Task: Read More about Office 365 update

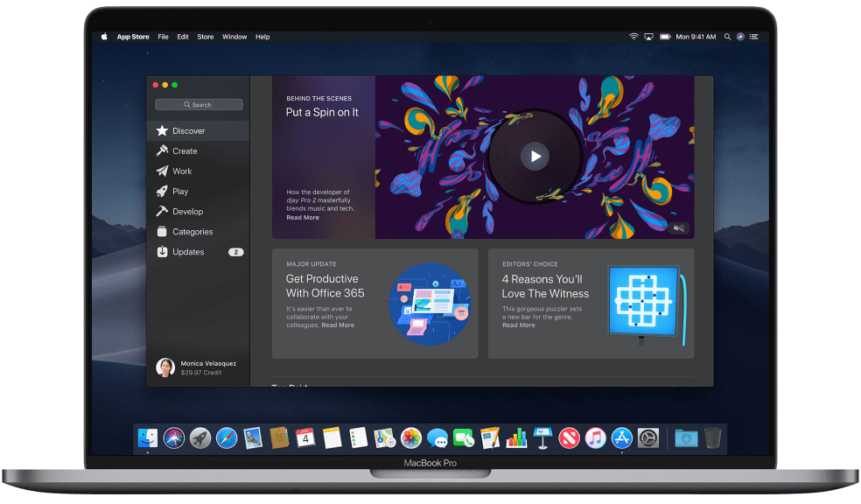Action: coord(338,325)
